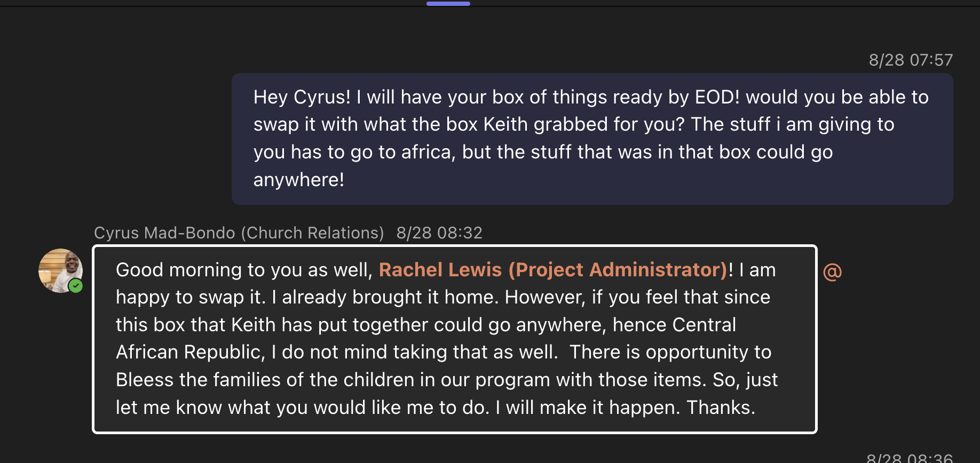Image resolution: width=980 pixels, height=463 pixels.
Task: Click the partially visible 8/28 08:36 timestamp
Action: pos(909,458)
